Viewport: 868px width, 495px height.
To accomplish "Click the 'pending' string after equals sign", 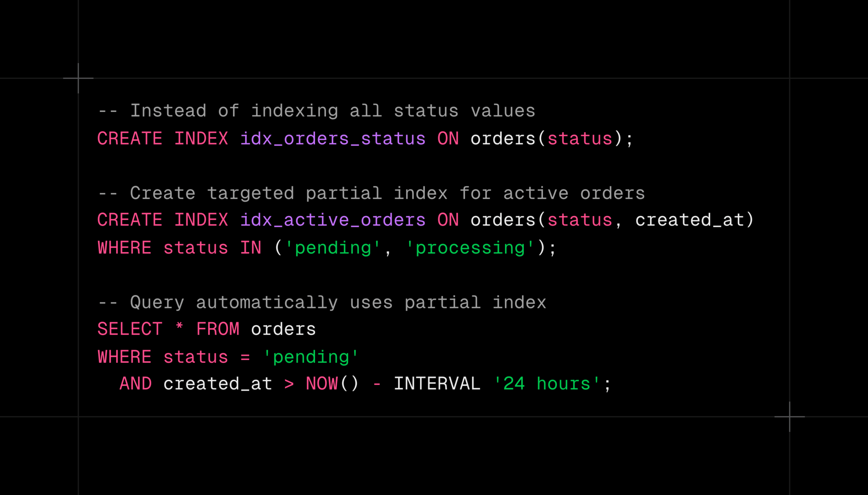I will pyautogui.click(x=311, y=357).
